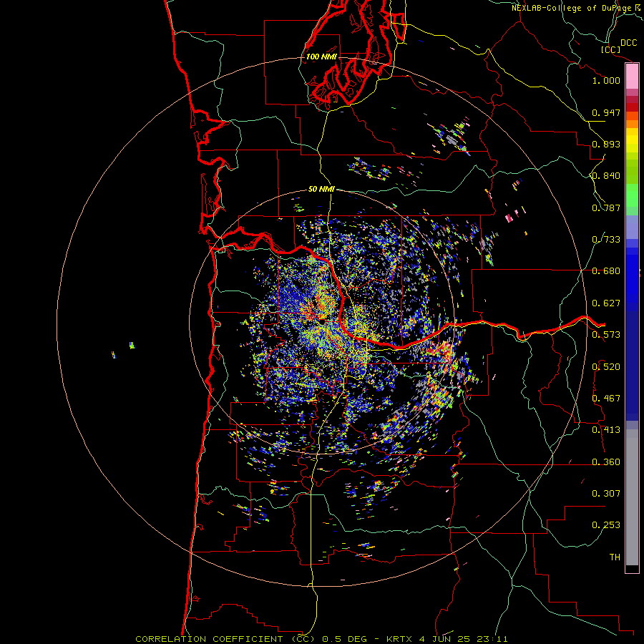This screenshot has height=644, width=644.
Task: Click the "50 NMI" range ring label
Action: [x=321, y=189]
